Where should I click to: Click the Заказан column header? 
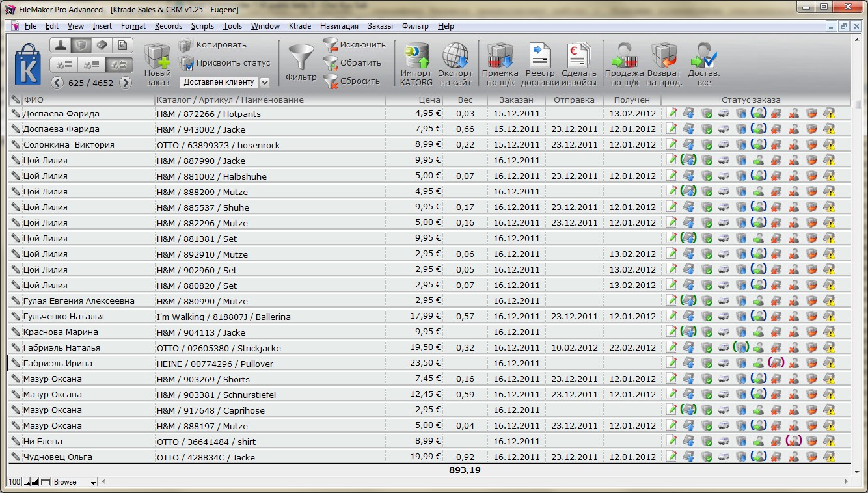[x=517, y=100]
